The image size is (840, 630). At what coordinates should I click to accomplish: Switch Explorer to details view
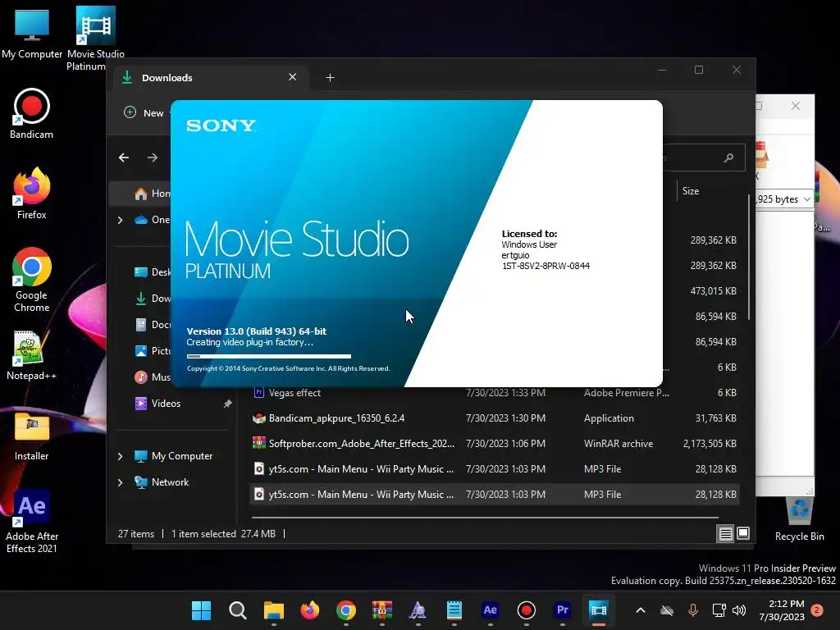(725, 533)
